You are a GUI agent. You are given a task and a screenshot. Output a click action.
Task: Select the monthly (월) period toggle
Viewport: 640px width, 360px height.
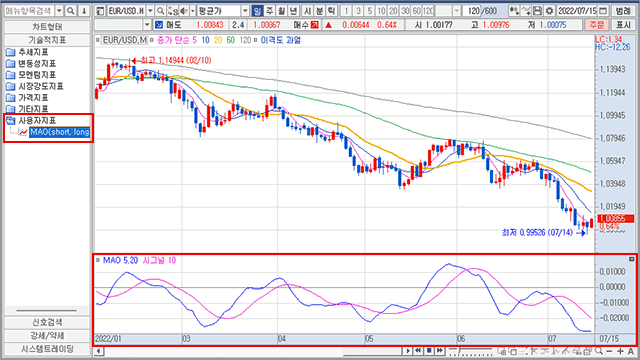[281, 11]
